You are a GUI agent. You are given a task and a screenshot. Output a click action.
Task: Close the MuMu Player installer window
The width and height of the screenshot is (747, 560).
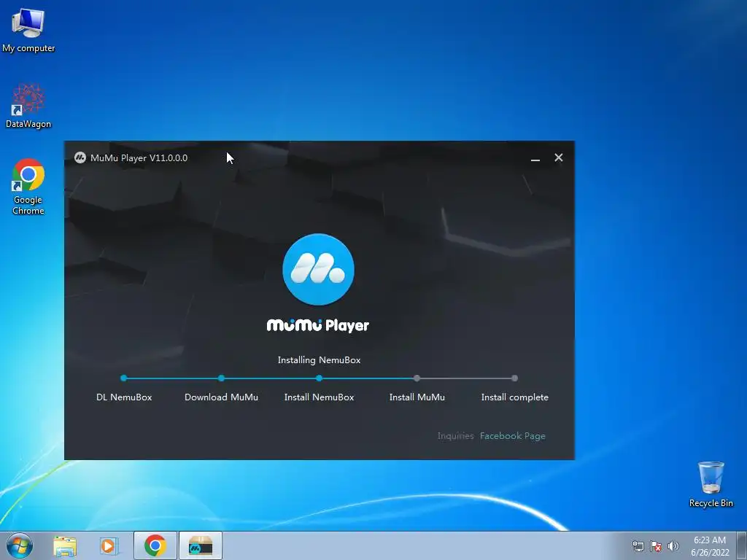(x=559, y=157)
